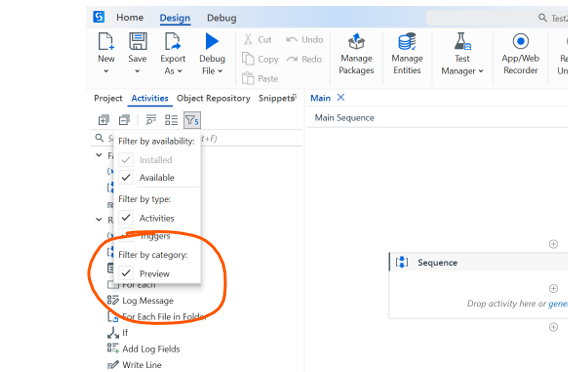568x372 pixels.
Task: Expand the Save dropdown arrow
Action: 137,71
